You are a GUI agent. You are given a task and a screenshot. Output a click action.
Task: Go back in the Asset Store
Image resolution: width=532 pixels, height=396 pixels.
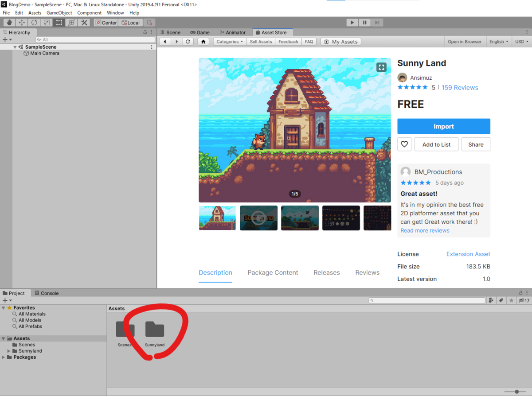(x=165, y=42)
